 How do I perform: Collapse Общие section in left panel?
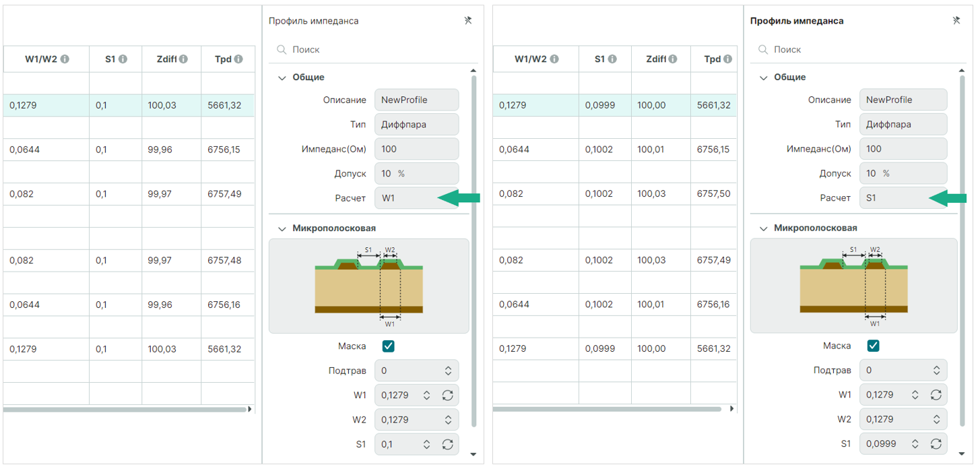[282, 78]
